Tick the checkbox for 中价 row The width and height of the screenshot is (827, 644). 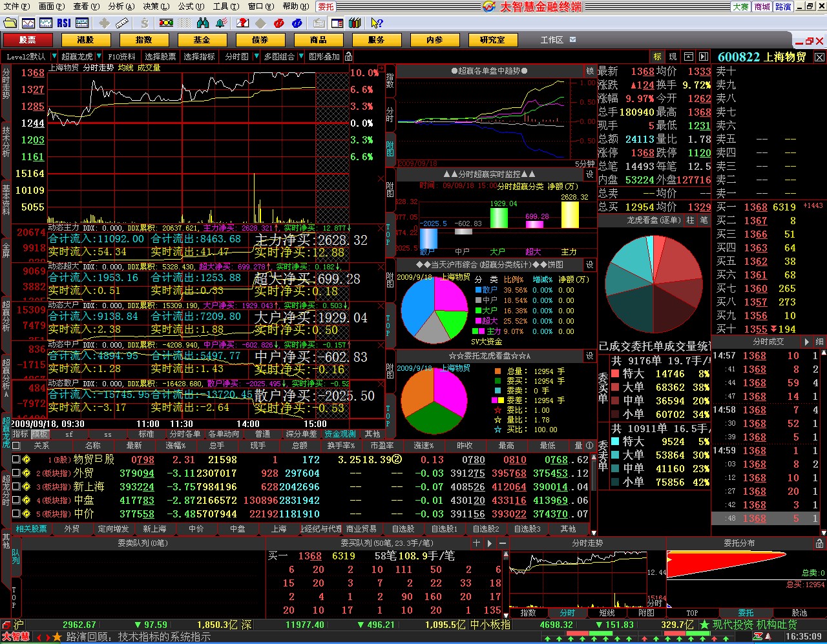pos(16,514)
